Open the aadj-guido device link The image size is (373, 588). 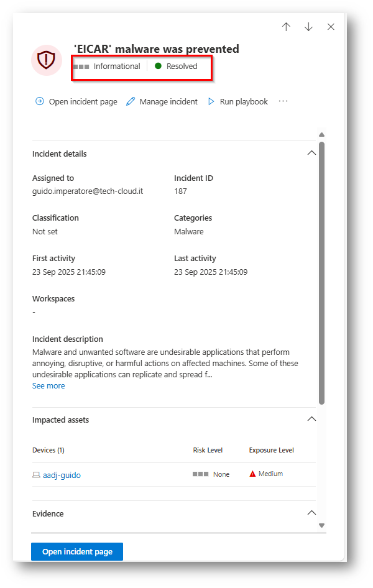pos(62,475)
